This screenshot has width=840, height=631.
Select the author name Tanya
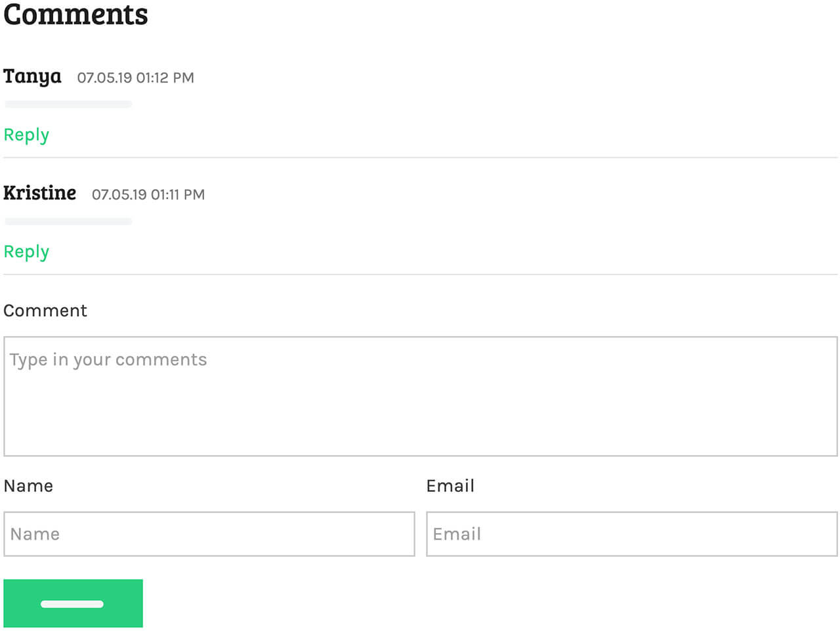point(32,76)
